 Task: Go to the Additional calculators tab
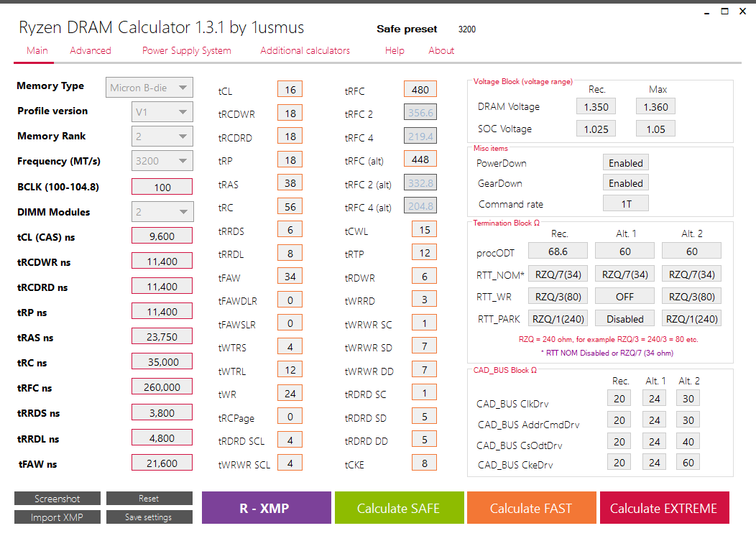pyautogui.click(x=305, y=50)
